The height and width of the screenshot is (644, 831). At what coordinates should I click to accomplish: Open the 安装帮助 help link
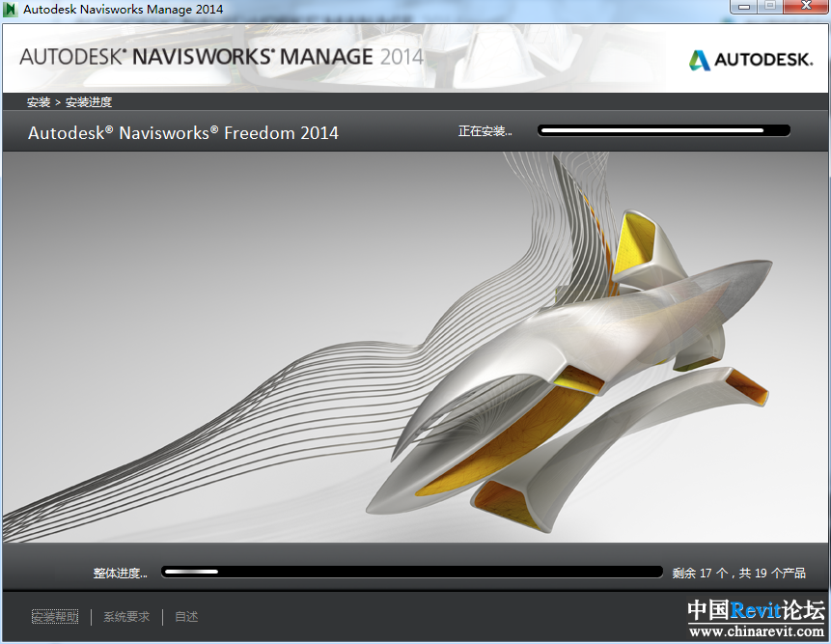(55, 617)
